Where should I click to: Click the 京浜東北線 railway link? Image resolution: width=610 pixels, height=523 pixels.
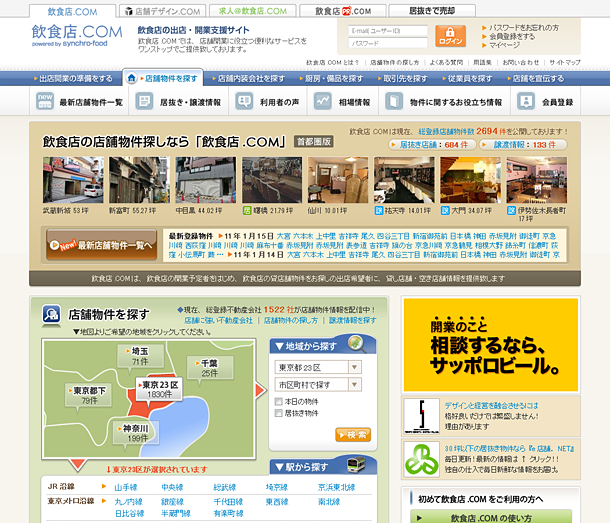[337, 487]
